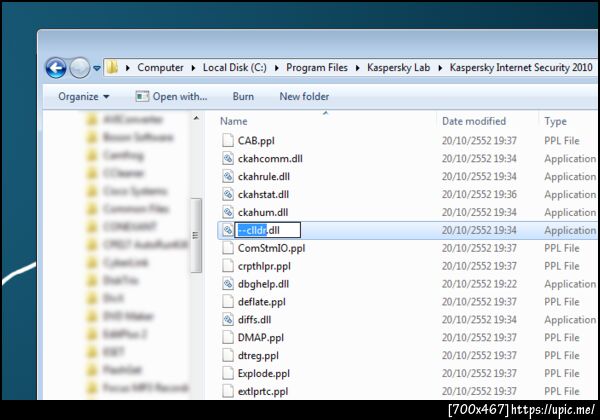Click the extlprtc.ppl file name
Image resolution: width=600 pixels, height=420 pixels.
pos(263,391)
